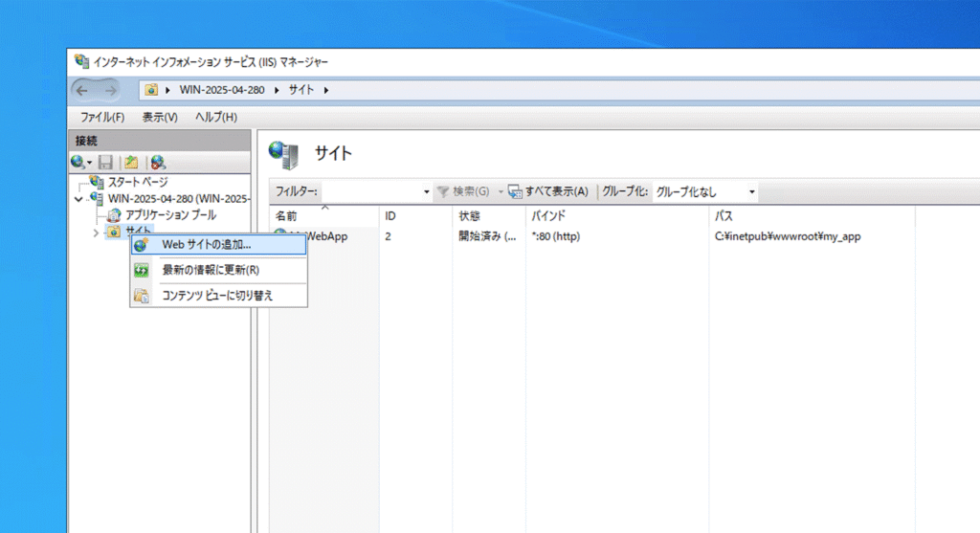
Task: Select WIN-2025-04-280 server in the tree
Action: coord(179,199)
